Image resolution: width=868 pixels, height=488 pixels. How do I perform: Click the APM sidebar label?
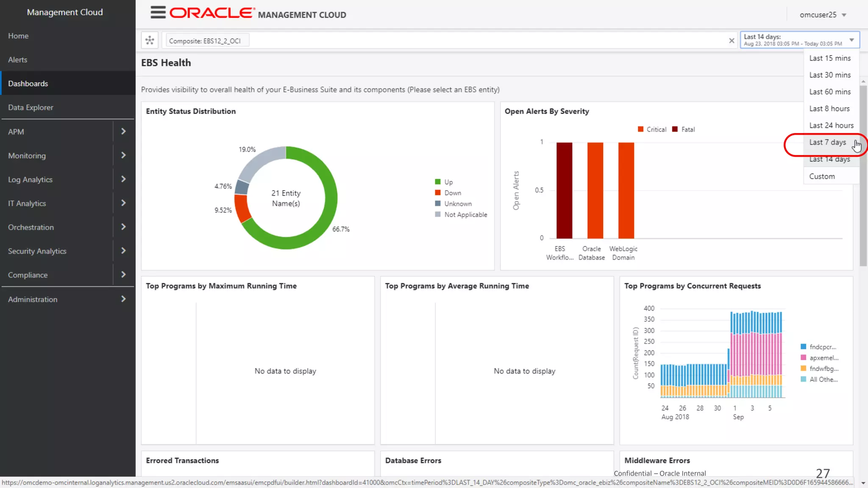pos(16,132)
